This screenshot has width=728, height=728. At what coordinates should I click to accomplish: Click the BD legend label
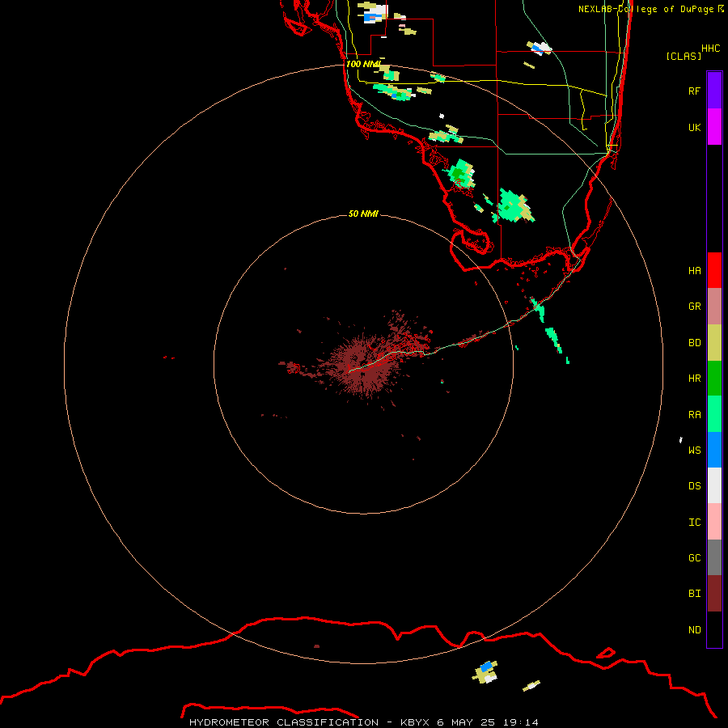click(x=694, y=343)
